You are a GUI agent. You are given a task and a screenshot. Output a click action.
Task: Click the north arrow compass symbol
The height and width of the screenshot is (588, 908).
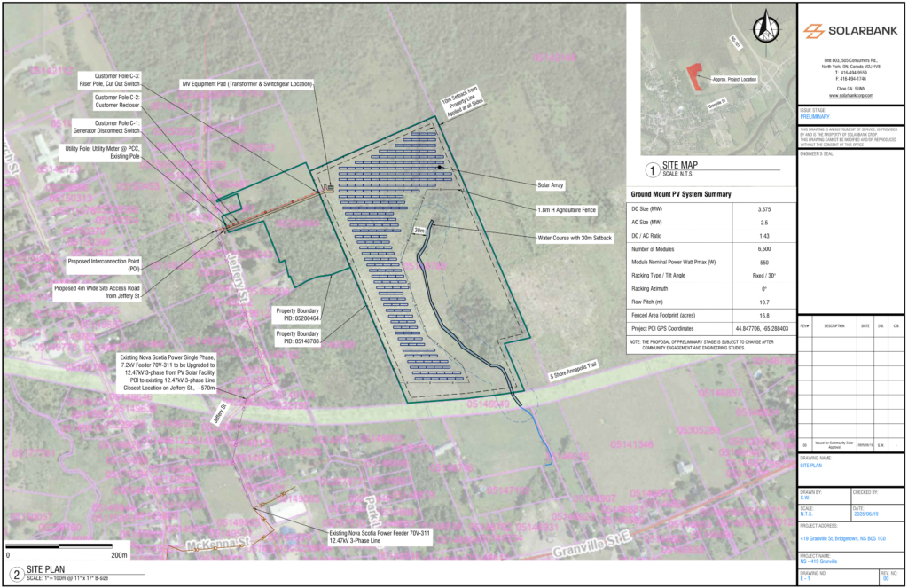766,27
